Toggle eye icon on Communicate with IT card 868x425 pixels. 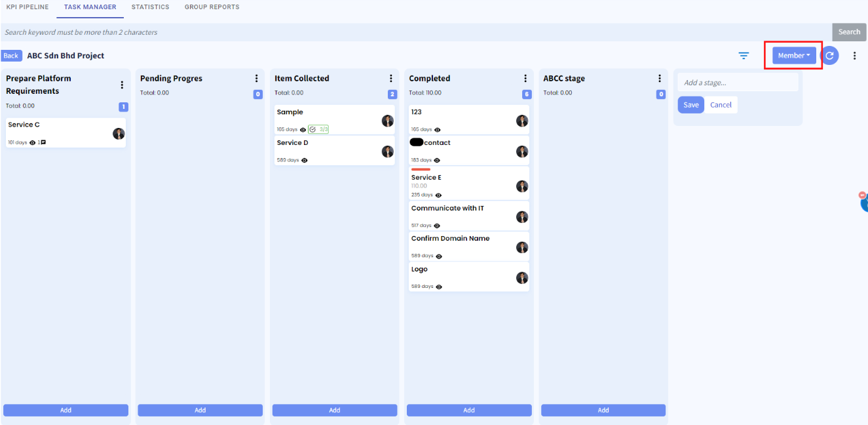point(437,226)
